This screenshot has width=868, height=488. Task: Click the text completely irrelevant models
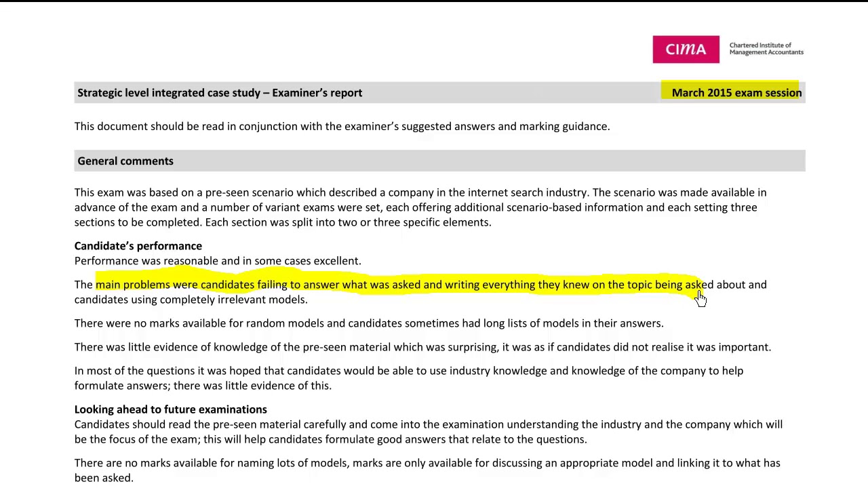pos(233,300)
